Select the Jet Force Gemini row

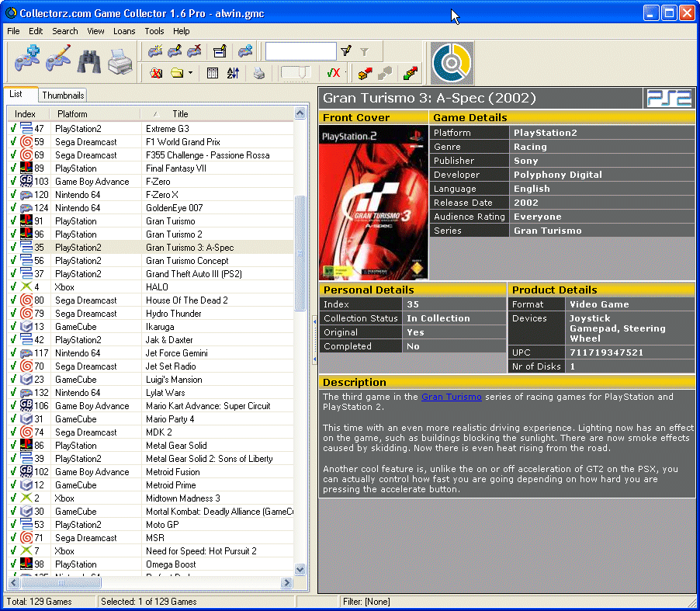coord(151,353)
